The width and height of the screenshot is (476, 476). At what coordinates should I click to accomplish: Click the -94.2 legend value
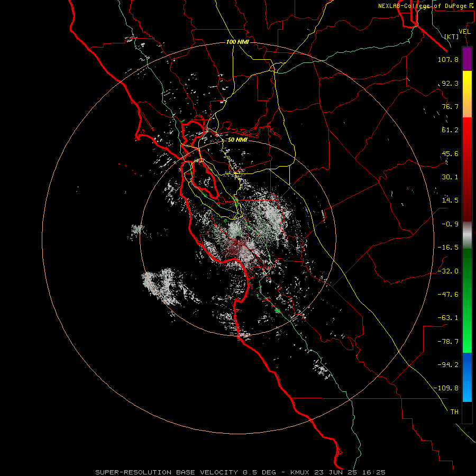point(448,365)
